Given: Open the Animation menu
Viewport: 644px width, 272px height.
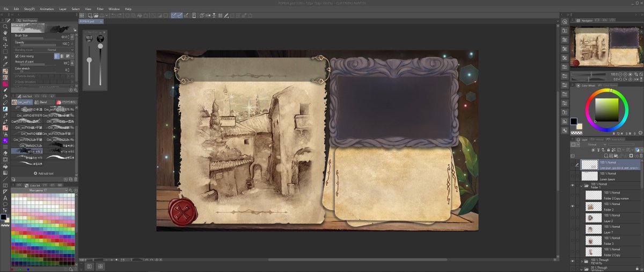Looking at the screenshot, I should [x=47, y=9].
